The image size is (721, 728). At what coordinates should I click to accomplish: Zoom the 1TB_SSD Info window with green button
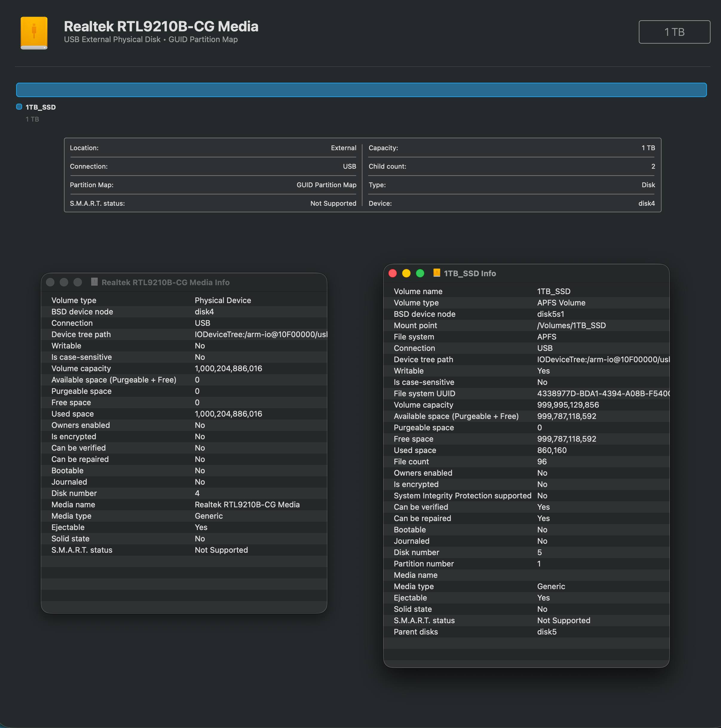tap(420, 273)
